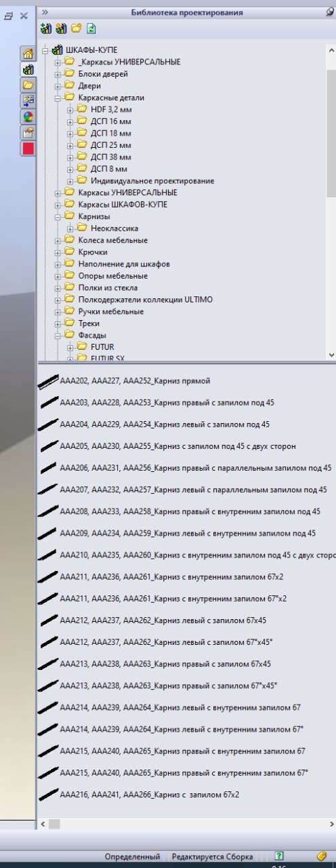Click the Create New Folder toolbar icon

coord(77,28)
